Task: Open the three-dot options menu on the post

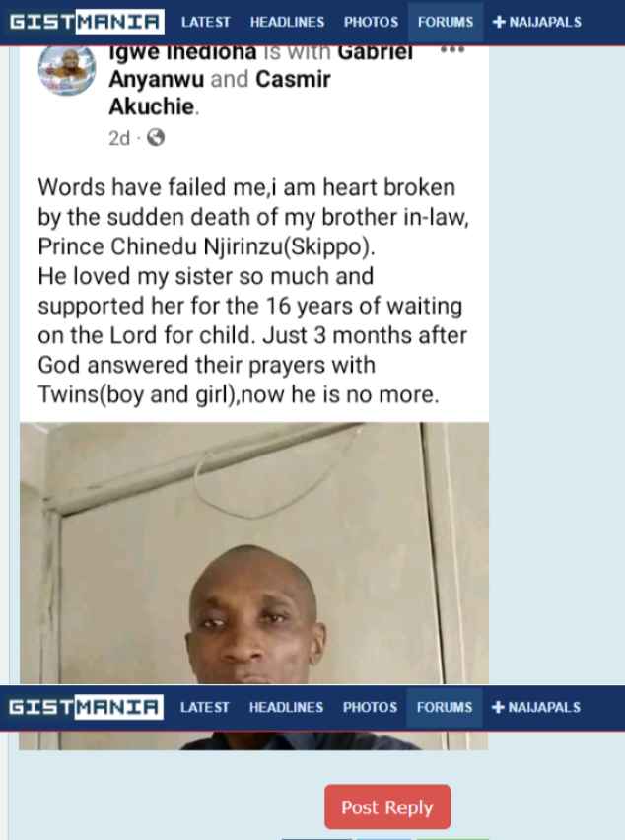Action: pyautogui.click(x=452, y=50)
